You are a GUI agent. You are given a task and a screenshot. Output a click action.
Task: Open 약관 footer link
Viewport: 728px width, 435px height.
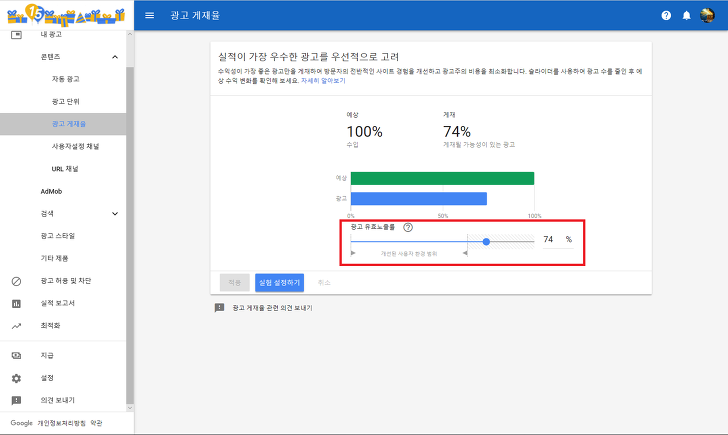click(96, 423)
